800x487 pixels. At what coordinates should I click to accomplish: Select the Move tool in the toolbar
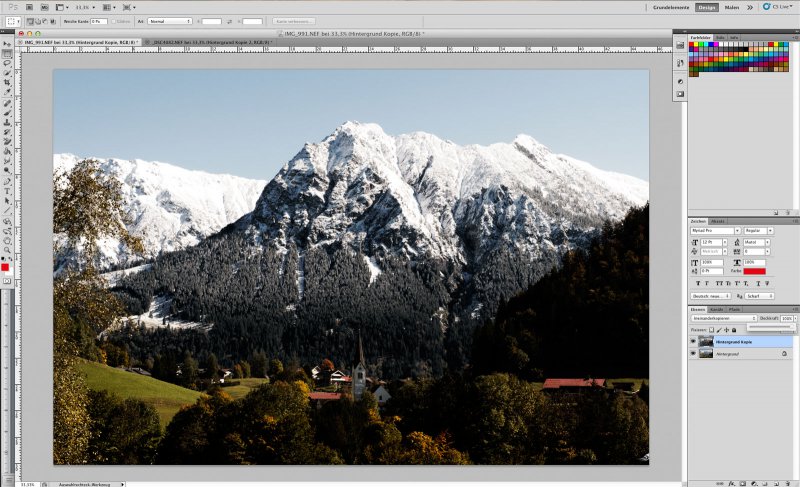[7, 44]
